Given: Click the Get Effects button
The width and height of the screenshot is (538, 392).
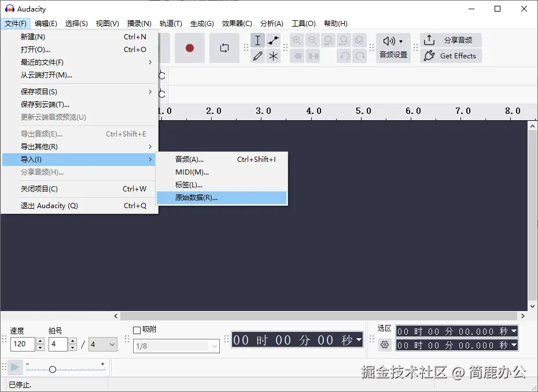Looking at the screenshot, I should click(x=451, y=56).
